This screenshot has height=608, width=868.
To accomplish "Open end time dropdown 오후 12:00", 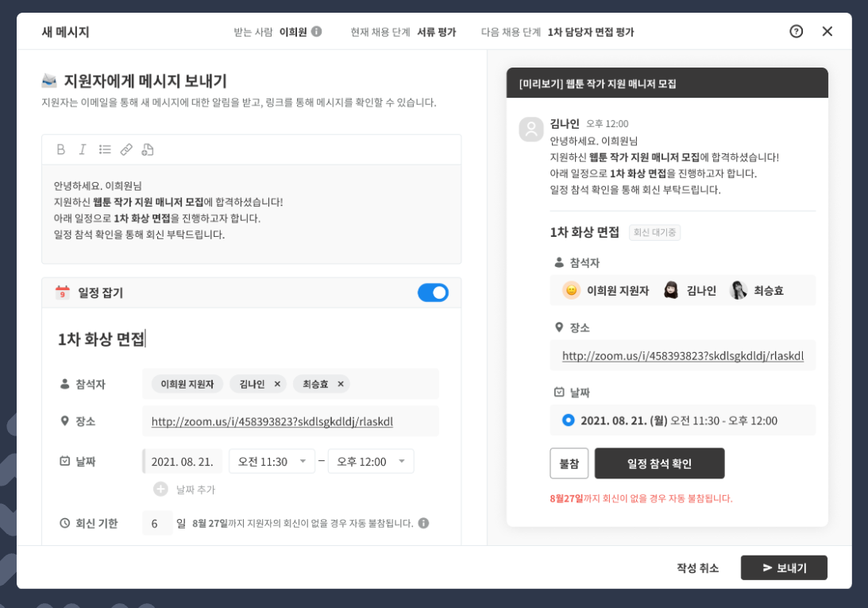I will (x=371, y=462).
